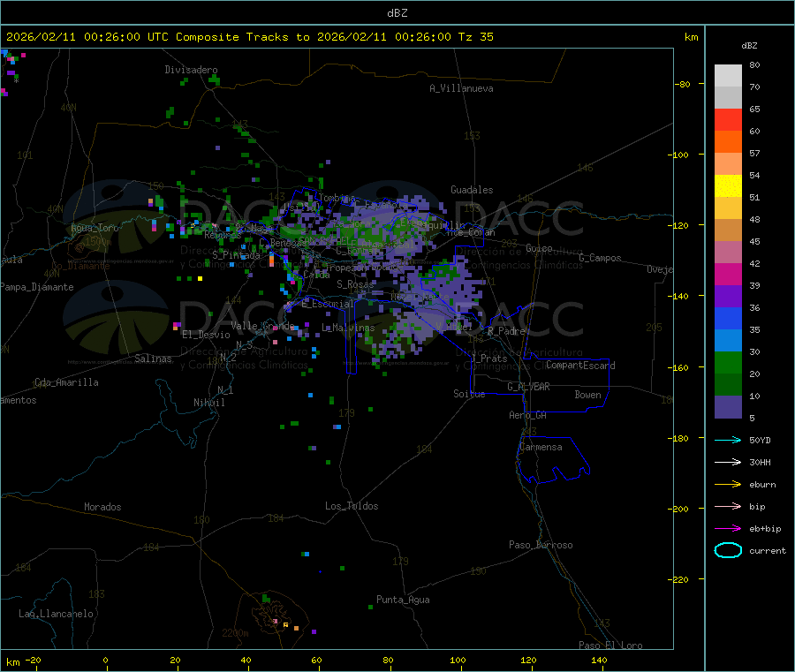The image size is (795, 672).
Task: Select the light orange 54-57 dBZ swatch
Action: click(728, 163)
